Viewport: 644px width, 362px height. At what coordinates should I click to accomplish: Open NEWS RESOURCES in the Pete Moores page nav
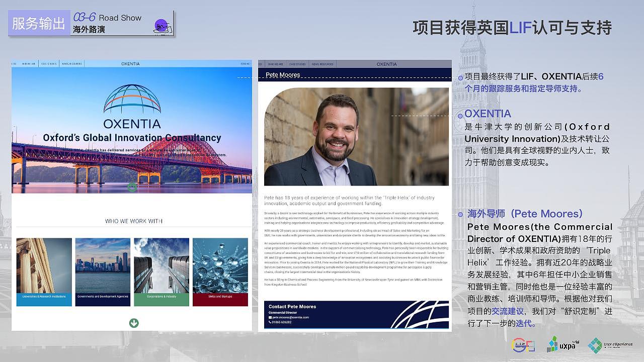[x=323, y=64]
